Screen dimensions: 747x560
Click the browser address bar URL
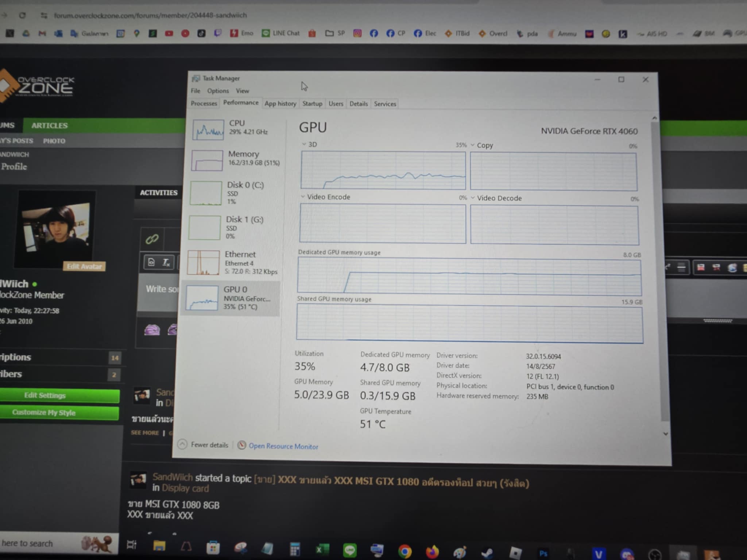[150, 15]
